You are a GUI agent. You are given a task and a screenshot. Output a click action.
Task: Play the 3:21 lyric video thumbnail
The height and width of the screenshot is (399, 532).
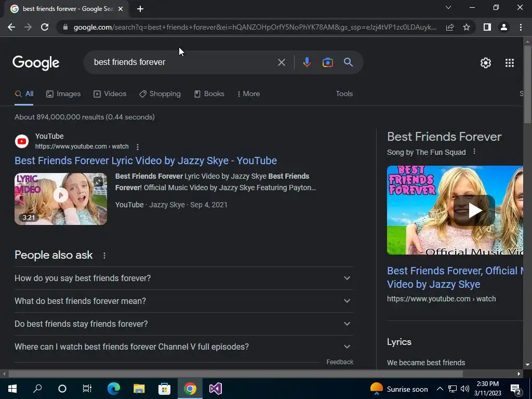(61, 199)
